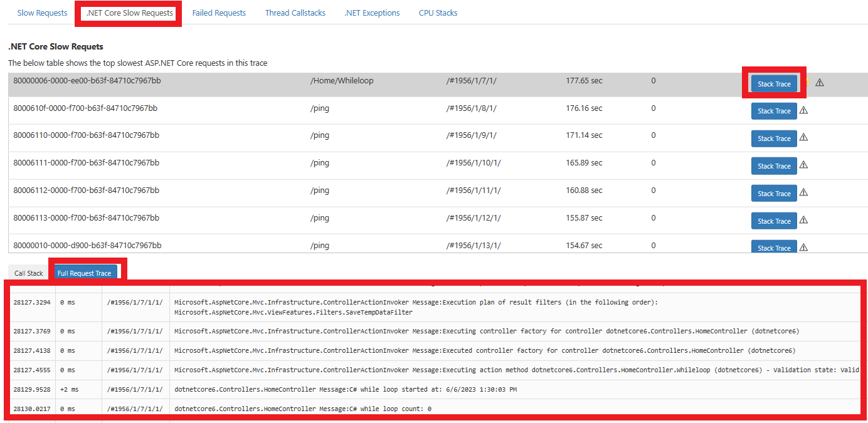Click the warning icon for the 176.16 sec request
Screen dimensions: 868x423
pyautogui.click(x=803, y=110)
